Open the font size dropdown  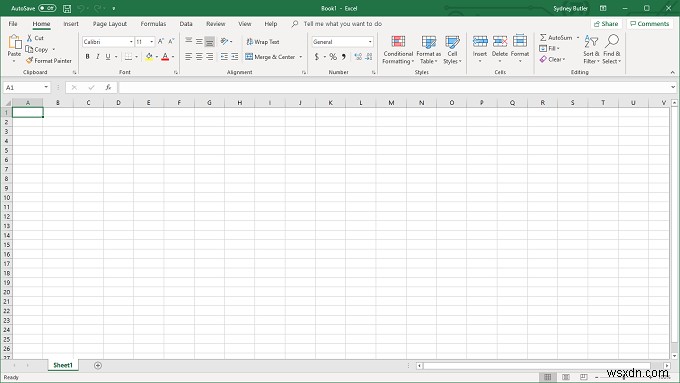click(151, 42)
